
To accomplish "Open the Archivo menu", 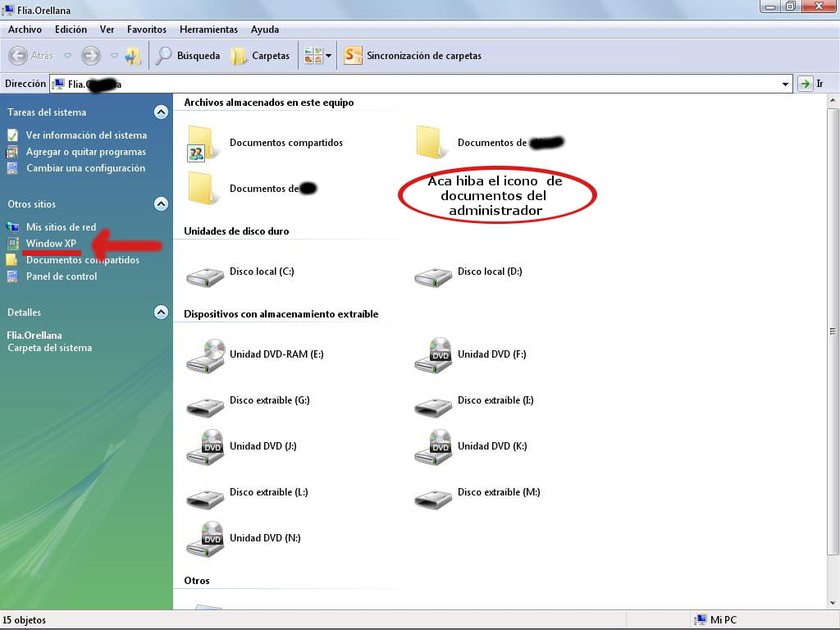I will (x=25, y=30).
